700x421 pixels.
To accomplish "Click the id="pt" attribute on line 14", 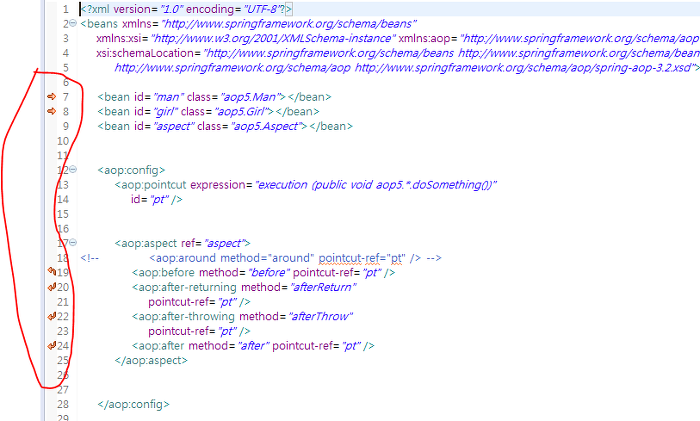I will pyautogui.click(x=150, y=200).
